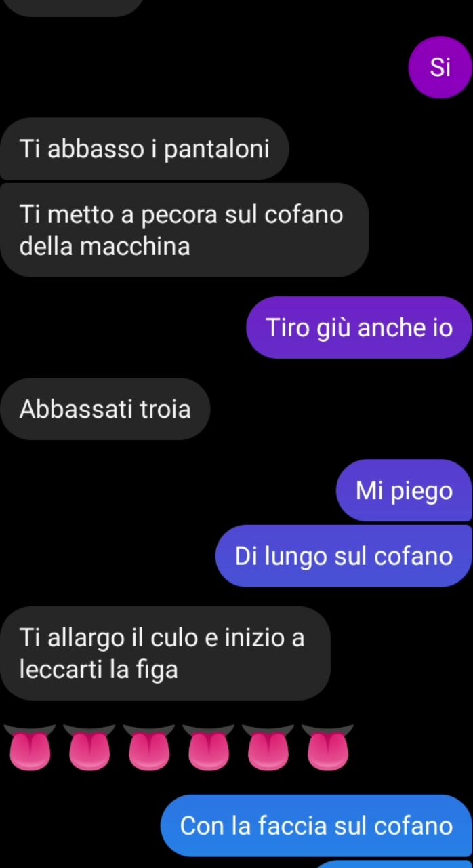The image size is (473, 868).
Task: Select the 'Tiro giù anche io' bubble
Action: 359,328
